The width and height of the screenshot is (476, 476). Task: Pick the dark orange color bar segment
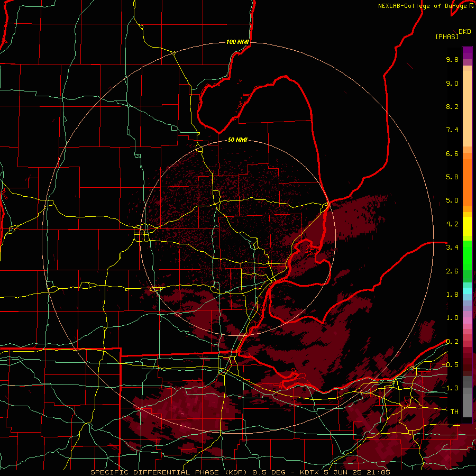[467, 183]
